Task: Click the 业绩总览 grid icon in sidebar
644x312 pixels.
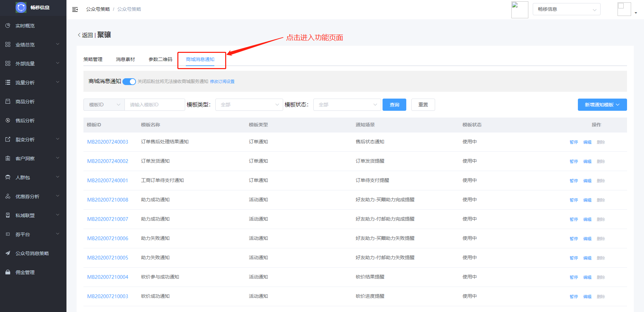Action: pos(8,45)
